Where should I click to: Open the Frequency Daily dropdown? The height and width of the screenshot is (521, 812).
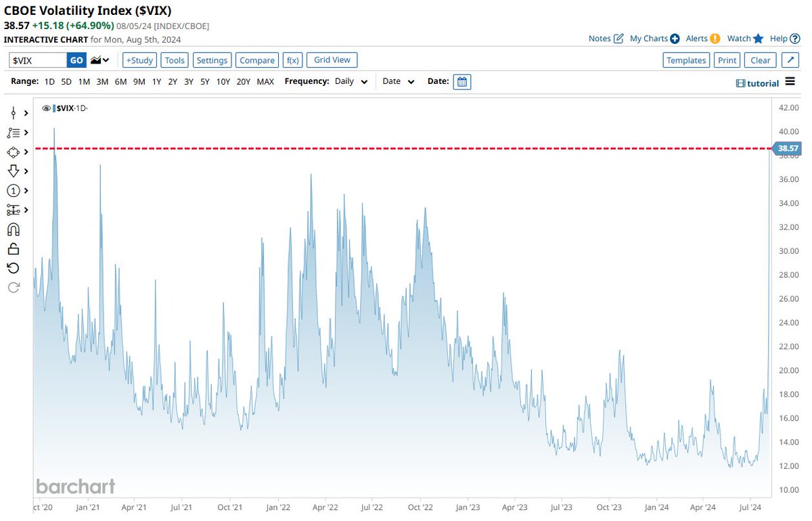tap(351, 81)
